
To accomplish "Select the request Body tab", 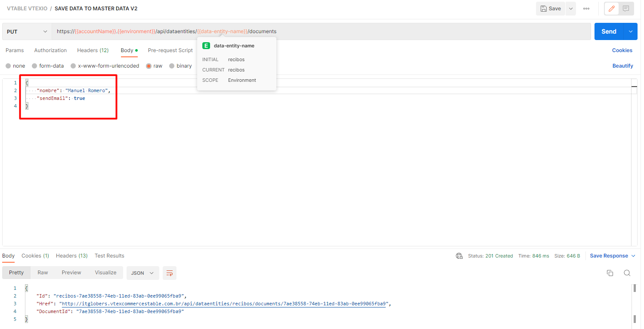I will (x=129, y=50).
